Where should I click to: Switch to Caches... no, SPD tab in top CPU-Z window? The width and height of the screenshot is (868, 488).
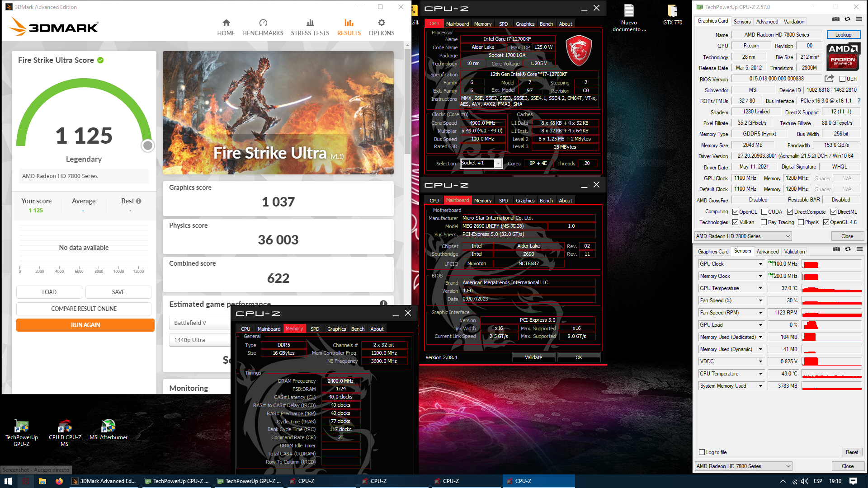(503, 24)
